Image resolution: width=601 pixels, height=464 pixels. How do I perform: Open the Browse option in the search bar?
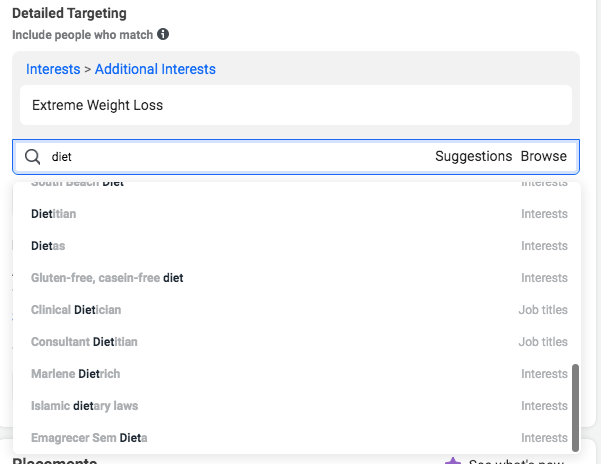(x=544, y=156)
